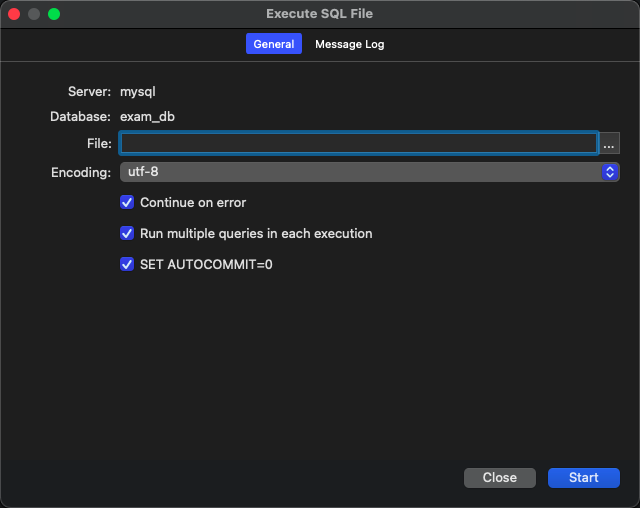Image resolution: width=640 pixels, height=508 pixels.
Task: Click the Close button
Action: [x=500, y=477]
